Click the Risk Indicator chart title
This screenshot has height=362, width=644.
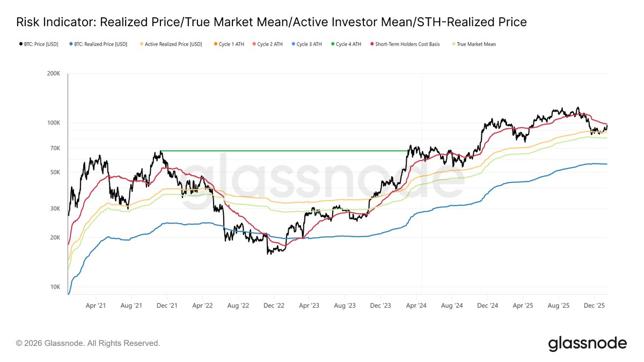pos(271,22)
